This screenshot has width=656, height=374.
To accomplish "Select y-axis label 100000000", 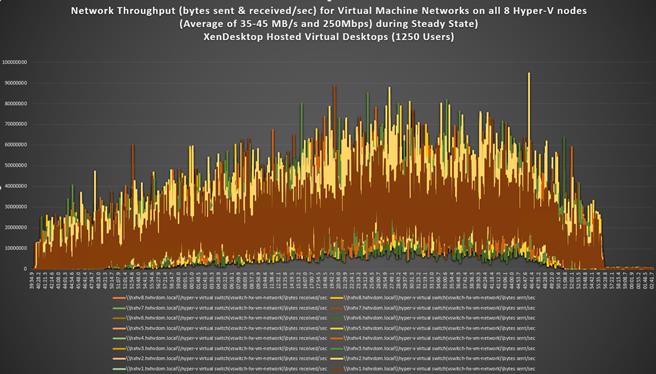I will (x=15, y=62).
